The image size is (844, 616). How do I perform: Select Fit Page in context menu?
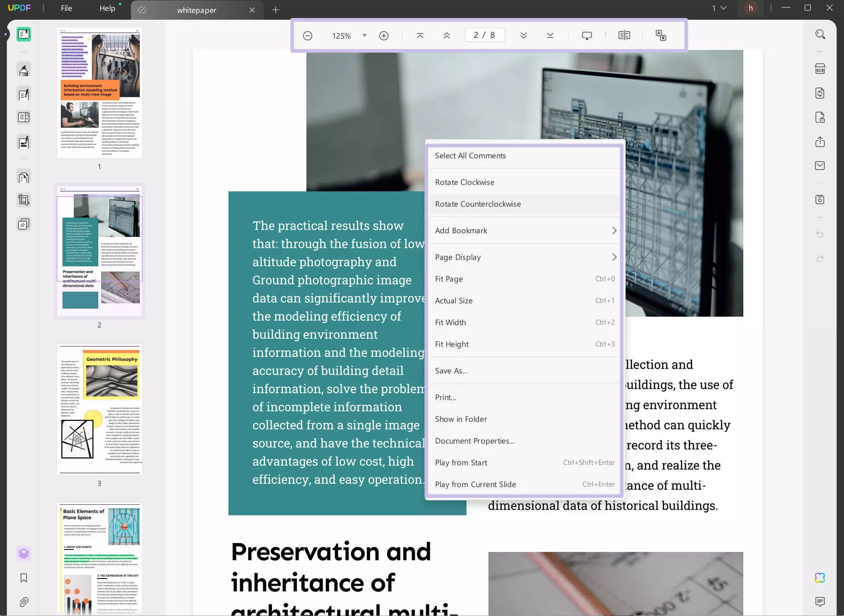pyautogui.click(x=525, y=279)
